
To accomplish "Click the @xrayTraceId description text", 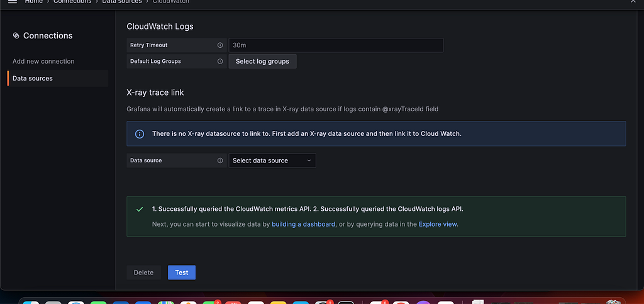I will tap(282, 110).
